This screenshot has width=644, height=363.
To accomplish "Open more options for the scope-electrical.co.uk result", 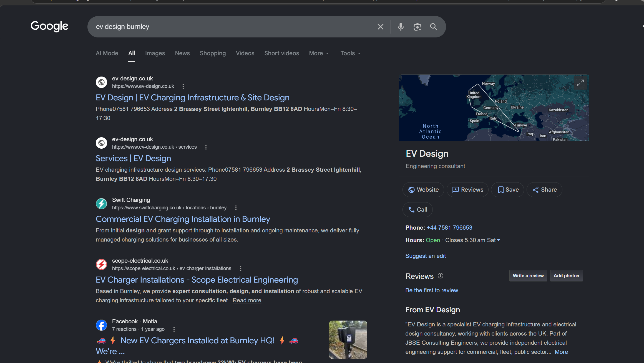I will [x=241, y=268].
